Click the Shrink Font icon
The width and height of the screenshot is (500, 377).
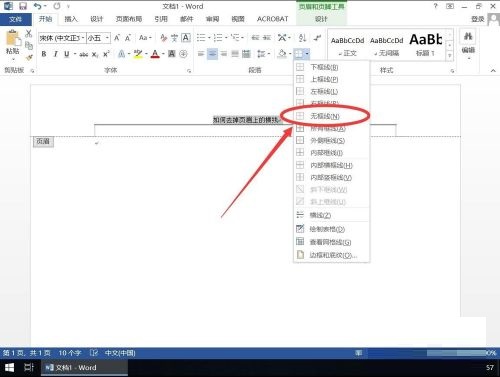128,38
